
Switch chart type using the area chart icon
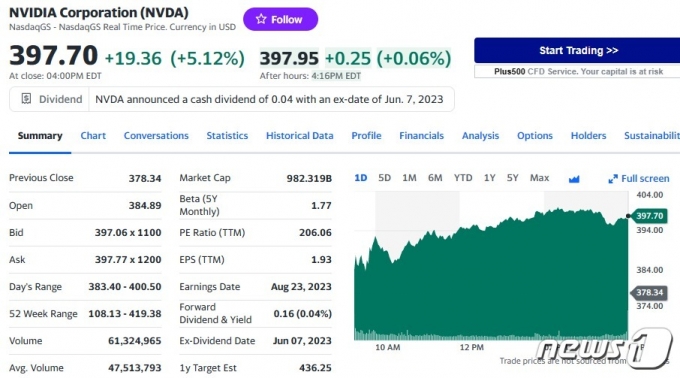point(574,179)
